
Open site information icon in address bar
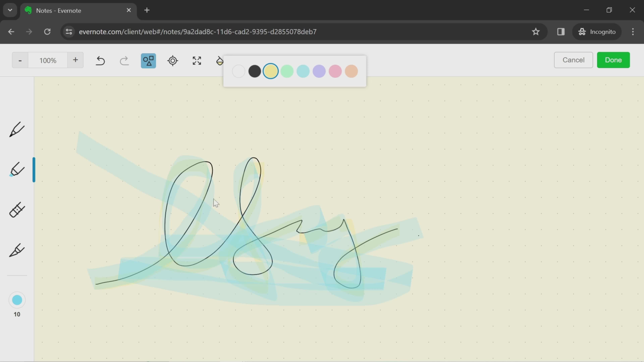pyautogui.click(x=69, y=32)
